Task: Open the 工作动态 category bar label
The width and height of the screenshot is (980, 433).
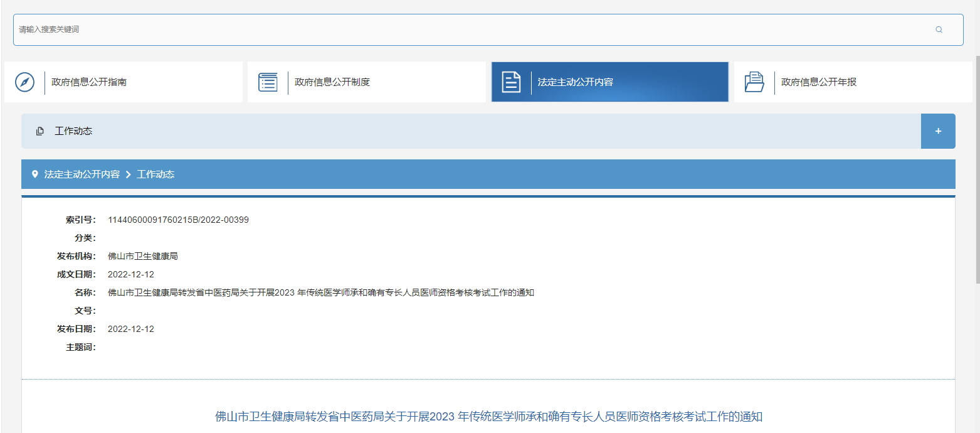Action: (x=73, y=131)
